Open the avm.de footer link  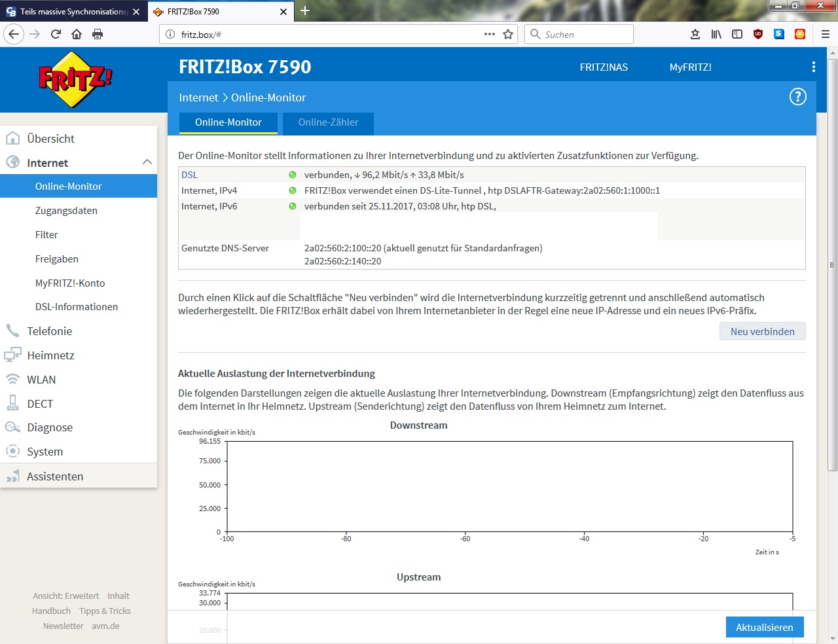(105, 626)
